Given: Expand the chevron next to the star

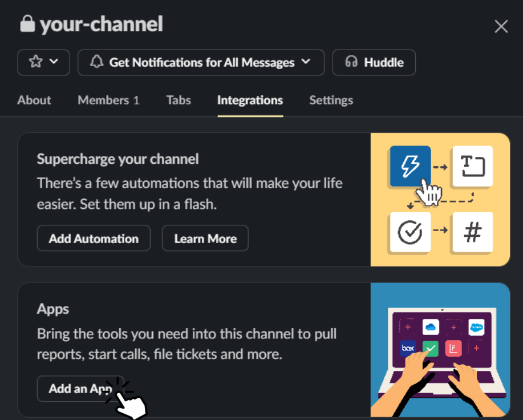Looking at the screenshot, I should coord(54,62).
